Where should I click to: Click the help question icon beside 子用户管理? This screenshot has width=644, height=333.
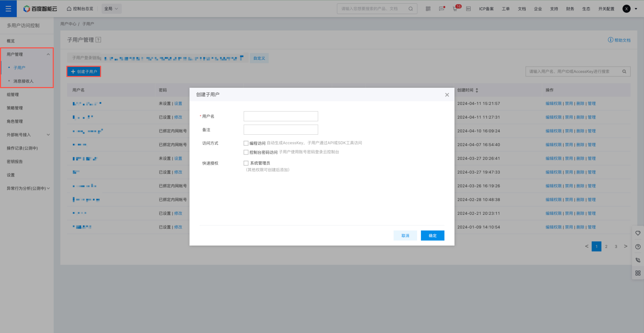[x=98, y=40]
